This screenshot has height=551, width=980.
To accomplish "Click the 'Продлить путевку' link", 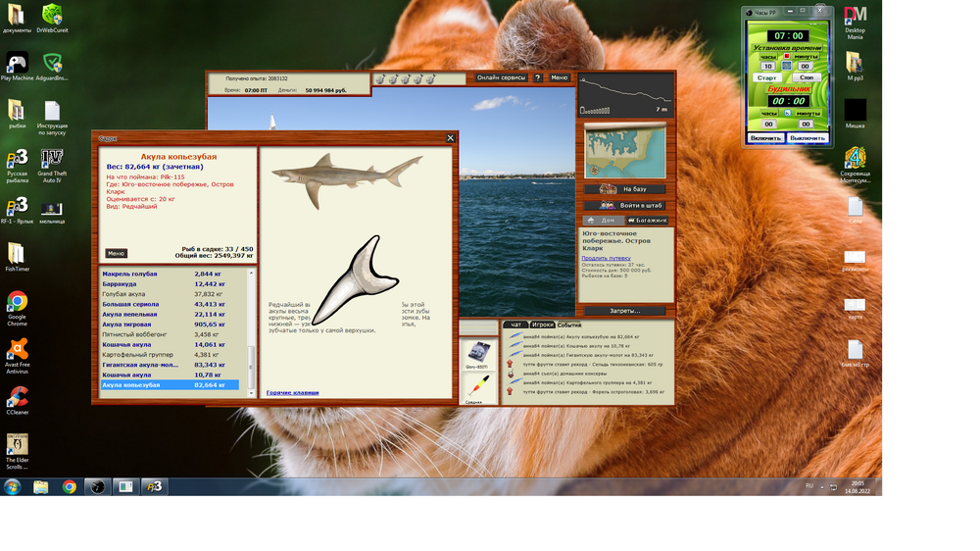I will tap(606, 258).
